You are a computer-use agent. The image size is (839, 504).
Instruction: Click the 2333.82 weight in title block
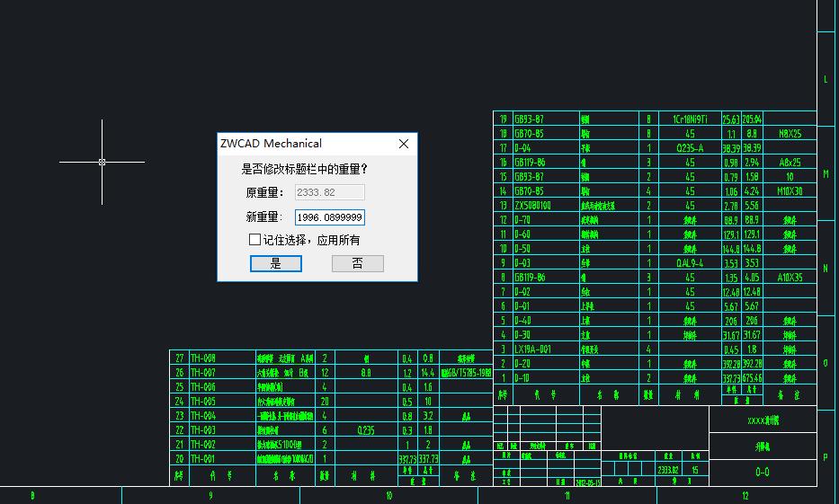[x=668, y=471]
